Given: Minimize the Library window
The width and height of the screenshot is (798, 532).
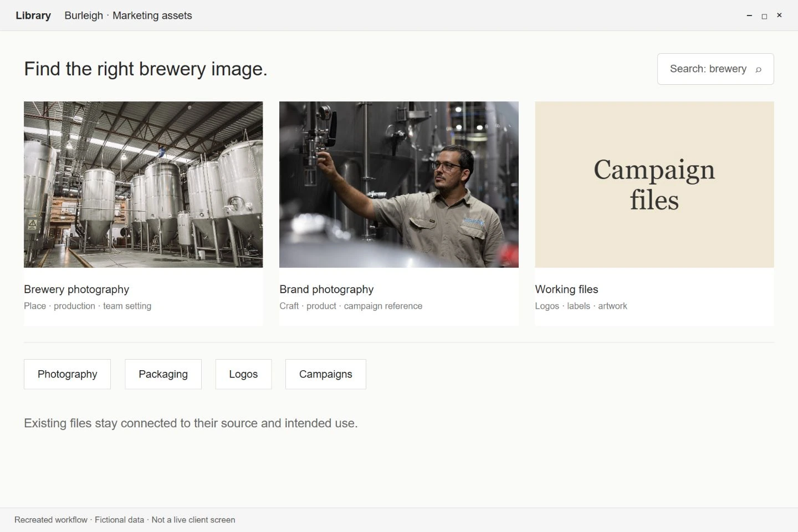Looking at the screenshot, I should (x=749, y=16).
